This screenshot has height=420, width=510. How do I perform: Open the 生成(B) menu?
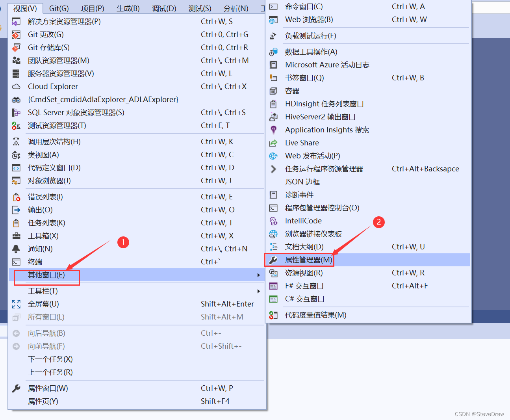pyautogui.click(x=128, y=8)
